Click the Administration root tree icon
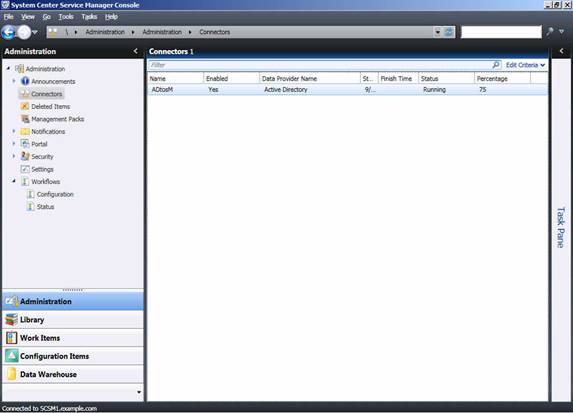Image resolution: width=573 pixels, height=413 pixels. pos(19,69)
